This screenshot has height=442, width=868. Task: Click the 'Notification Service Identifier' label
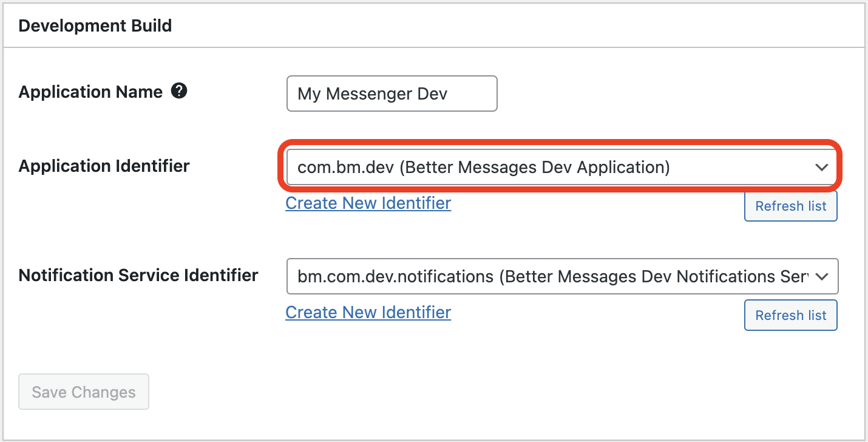(x=139, y=275)
